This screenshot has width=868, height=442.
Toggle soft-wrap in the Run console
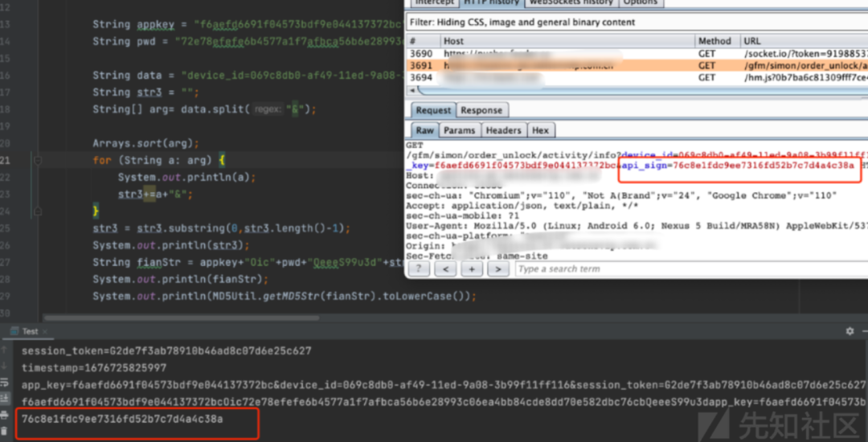(5, 383)
